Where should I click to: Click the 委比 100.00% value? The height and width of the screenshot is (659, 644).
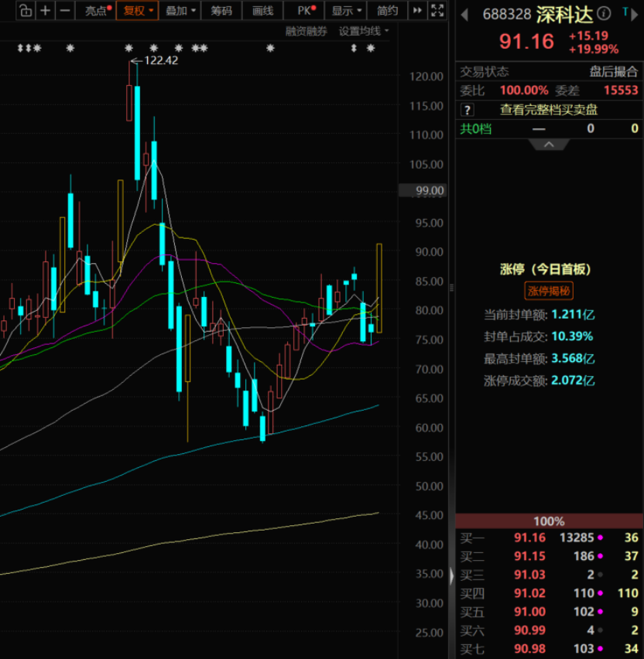[524, 90]
